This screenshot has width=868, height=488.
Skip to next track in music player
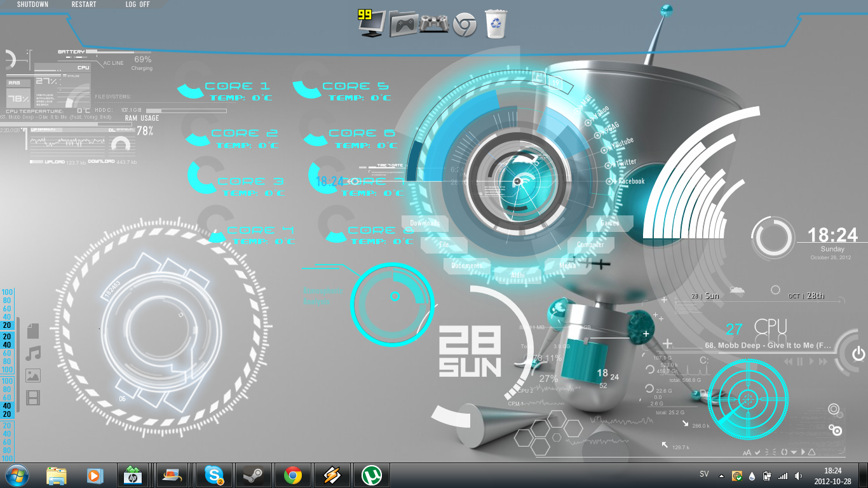[x=823, y=362]
